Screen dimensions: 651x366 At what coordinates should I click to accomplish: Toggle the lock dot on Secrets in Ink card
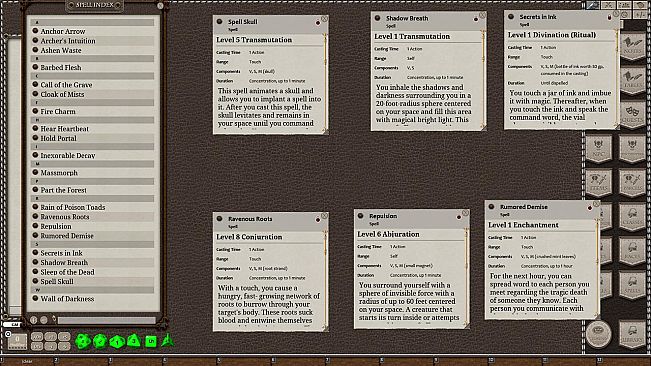coord(609,18)
